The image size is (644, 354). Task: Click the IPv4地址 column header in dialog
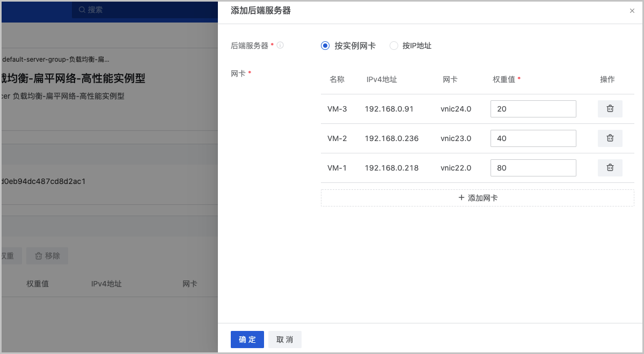(x=382, y=79)
